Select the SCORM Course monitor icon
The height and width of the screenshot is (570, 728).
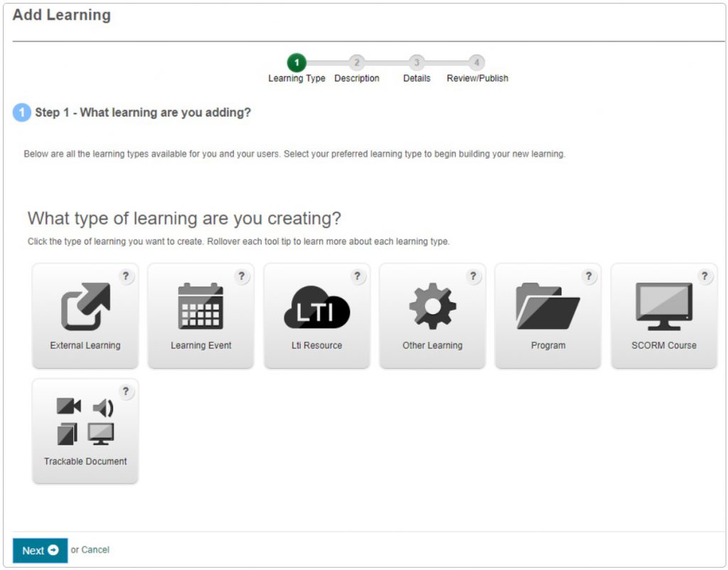pos(664,306)
